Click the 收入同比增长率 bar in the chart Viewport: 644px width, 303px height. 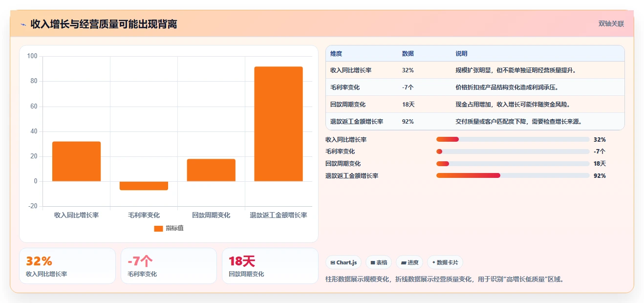pos(76,161)
